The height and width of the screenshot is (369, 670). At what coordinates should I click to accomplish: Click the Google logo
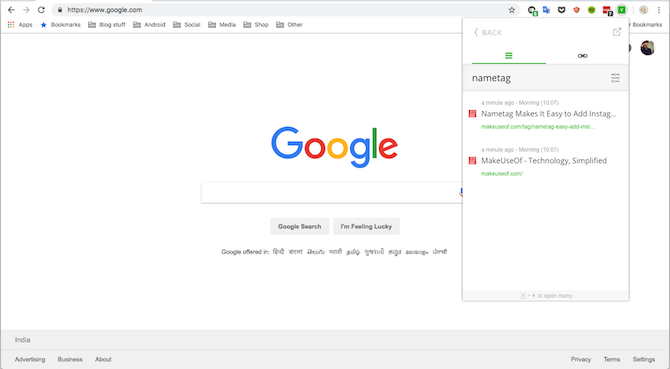335,147
